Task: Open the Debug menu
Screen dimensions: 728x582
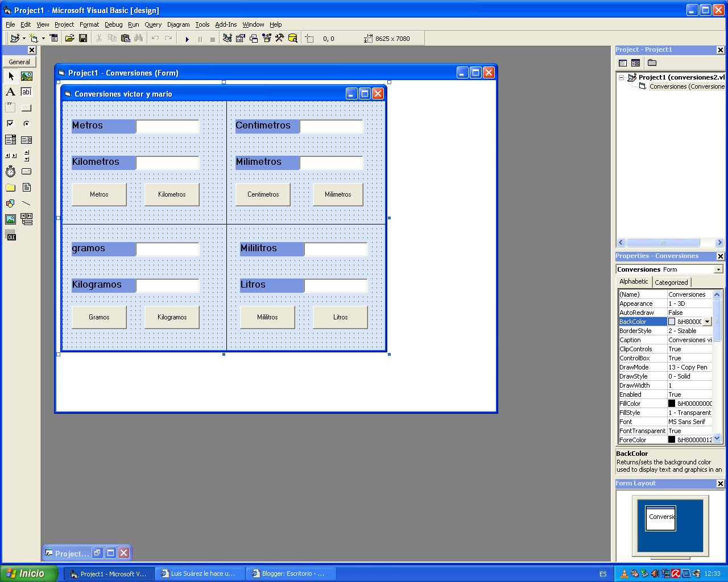Action: [113, 24]
